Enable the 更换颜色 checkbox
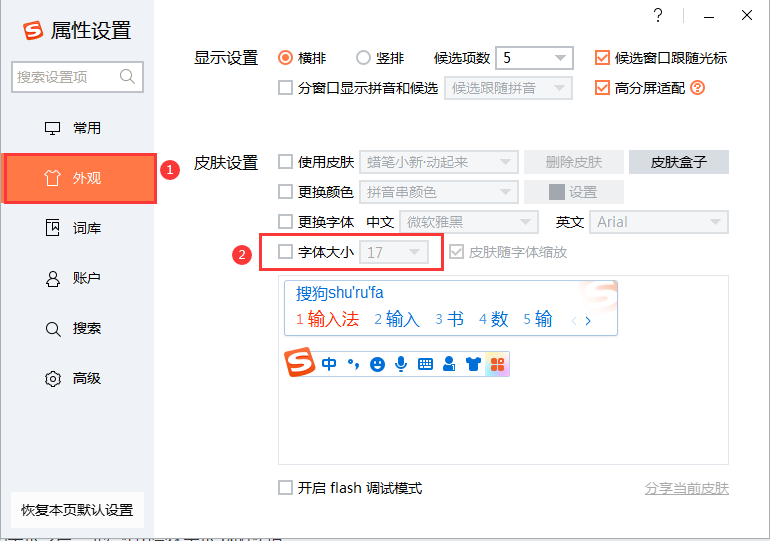Image resolution: width=770 pixels, height=541 pixels. tap(285, 192)
